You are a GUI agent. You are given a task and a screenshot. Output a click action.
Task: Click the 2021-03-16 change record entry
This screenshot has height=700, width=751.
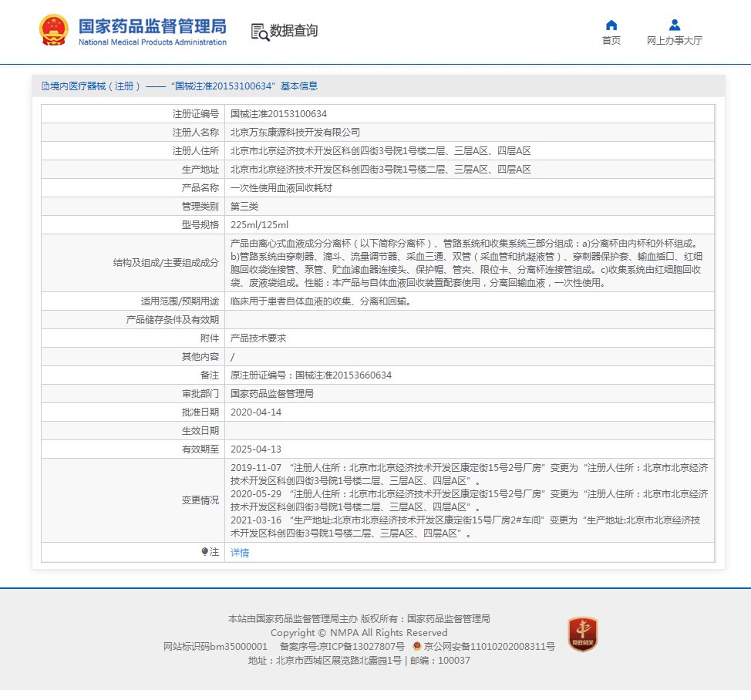coord(466,527)
